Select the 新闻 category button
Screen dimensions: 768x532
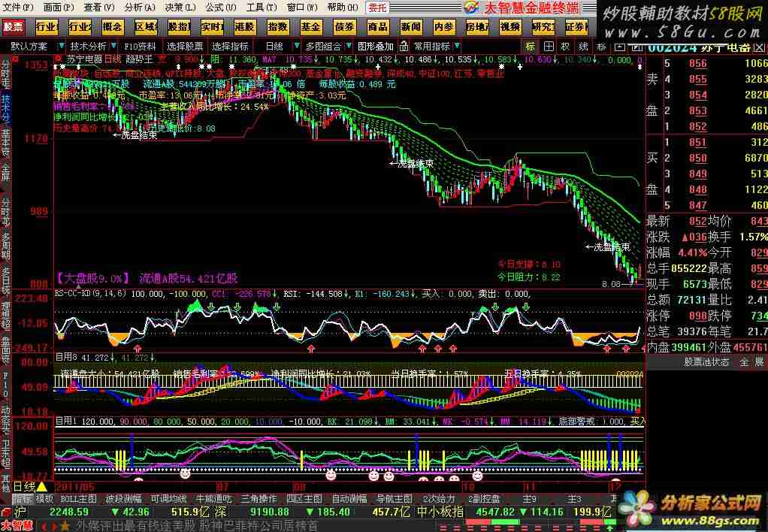[x=411, y=26]
